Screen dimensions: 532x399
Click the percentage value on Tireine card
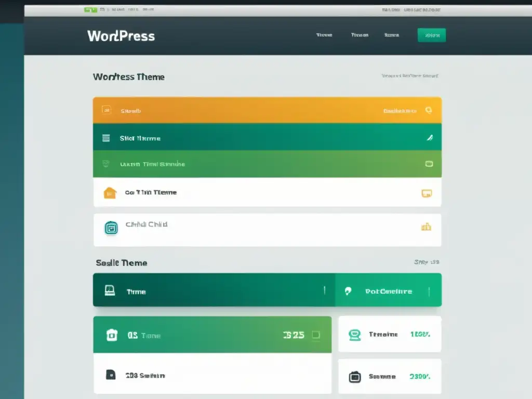pyautogui.click(x=420, y=335)
